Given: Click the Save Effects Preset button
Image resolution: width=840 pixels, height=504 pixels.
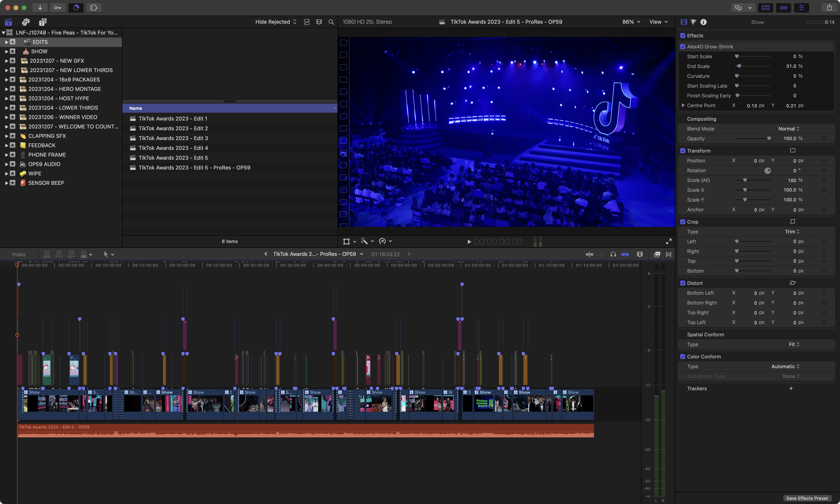Looking at the screenshot, I should (x=807, y=498).
